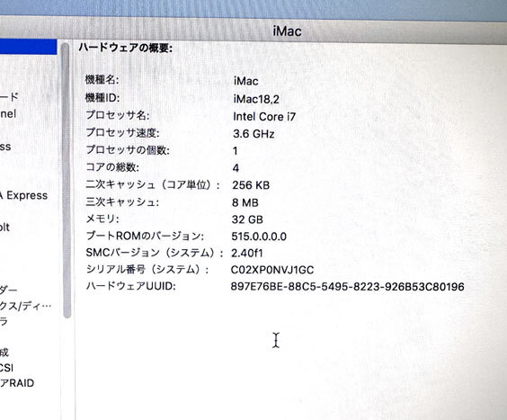The image size is (507, 420).
Task: Click the 'ハードウェアUUID:' label
Action: pos(130,286)
